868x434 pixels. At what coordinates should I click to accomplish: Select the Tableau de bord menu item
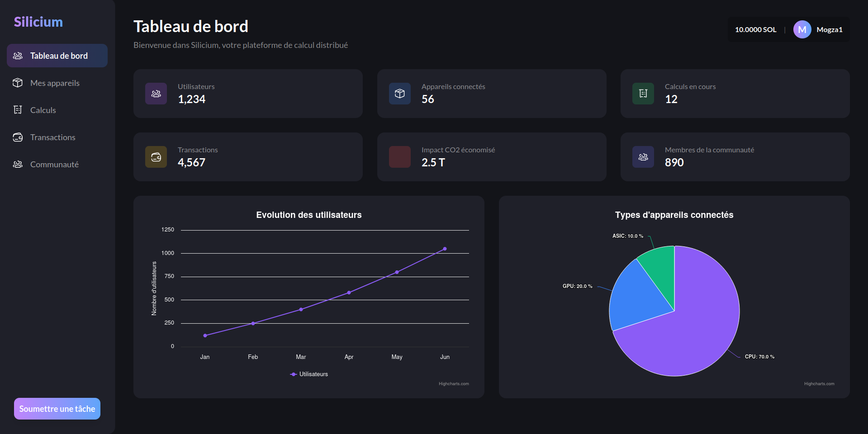[57, 56]
